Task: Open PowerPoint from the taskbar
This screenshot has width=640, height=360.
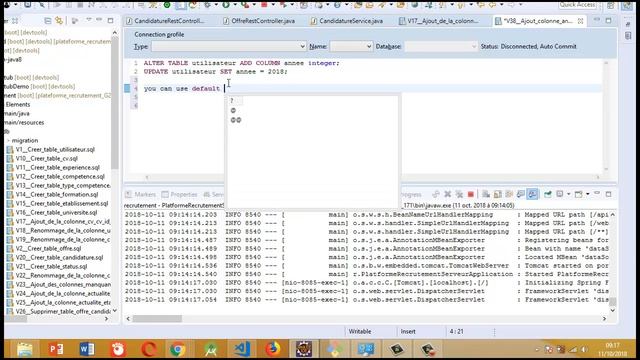Action: [x=56, y=349]
